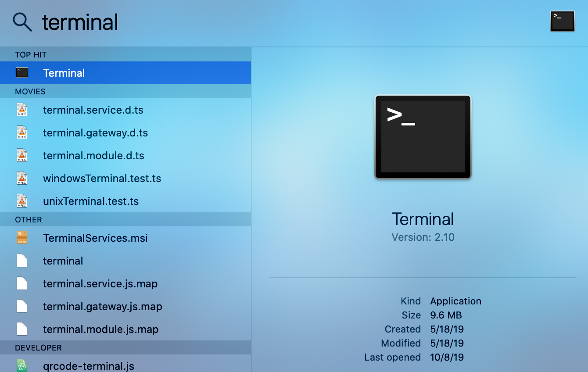The height and width of the screenshot is (372, 588).
Task: Click the Created date value
Action: (447, 329)
